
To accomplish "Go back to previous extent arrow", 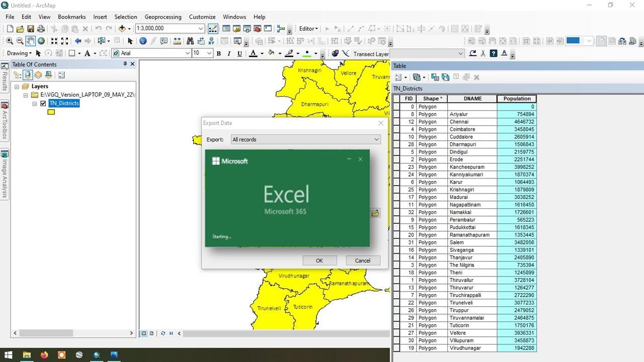I will click(78, 41).
